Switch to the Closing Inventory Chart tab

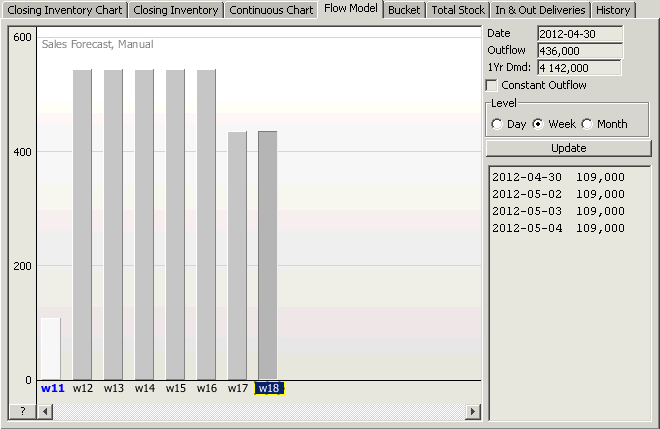click(65, 10)
